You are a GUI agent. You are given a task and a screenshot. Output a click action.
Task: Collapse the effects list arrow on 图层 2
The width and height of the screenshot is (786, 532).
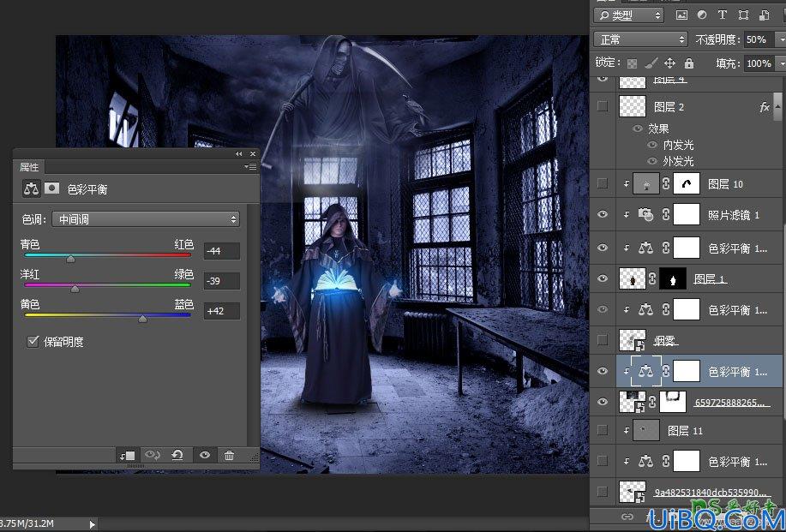777,107
